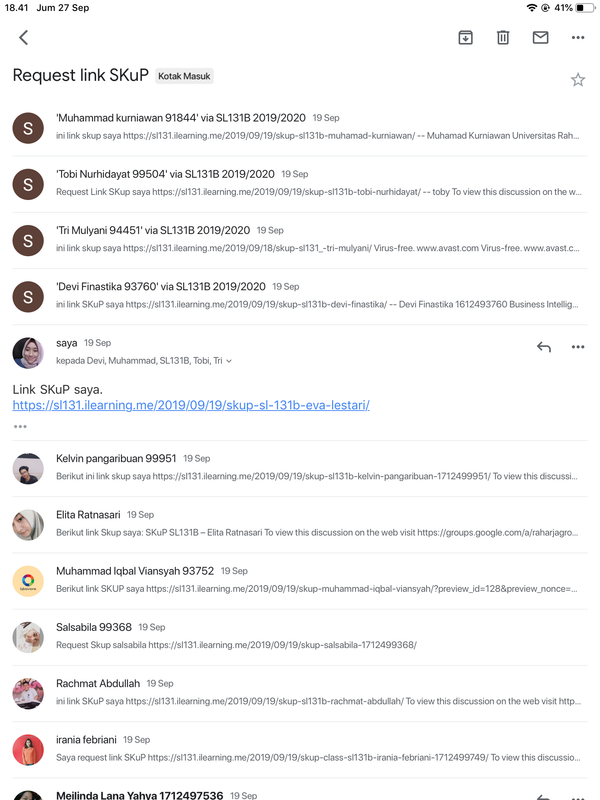Tap the Kotak Masuk label chip
600x800 pixels.
tap(184, 76)
